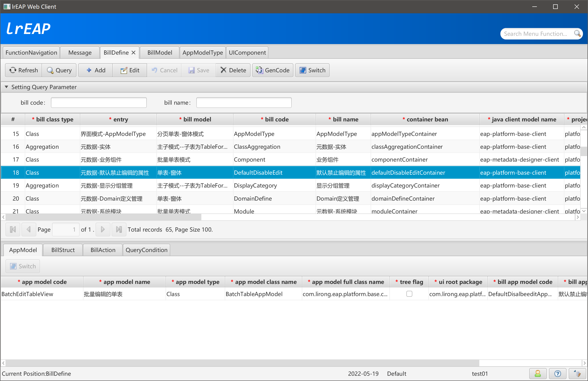Click the lower table's horizontal scrollbar thumb
The image size is (588, 381).
[242, 363]
